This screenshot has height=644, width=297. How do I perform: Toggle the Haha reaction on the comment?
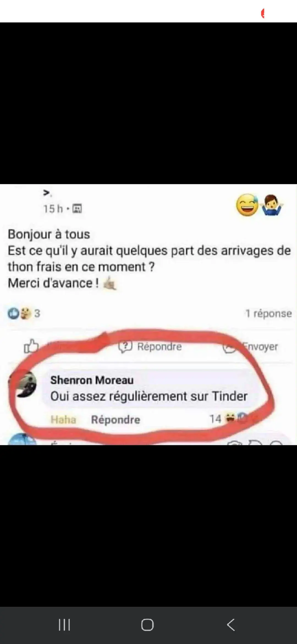pyautogui.click(x=63, y=420)
